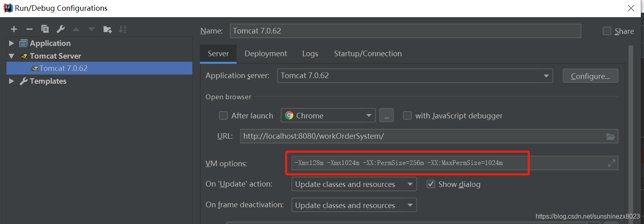Uncheck Show dialog checkbox
This screenshot has height=224, width=644.
click(x=431, y=184)
